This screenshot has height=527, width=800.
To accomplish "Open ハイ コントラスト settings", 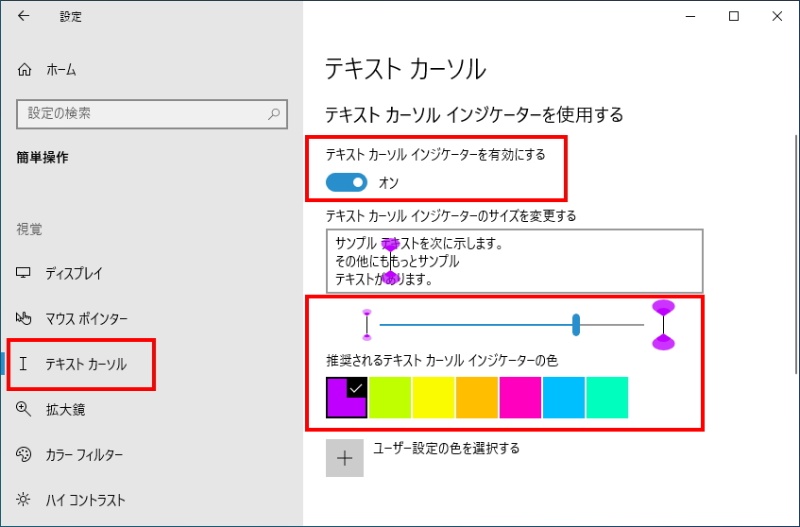I will pos(86,500).
